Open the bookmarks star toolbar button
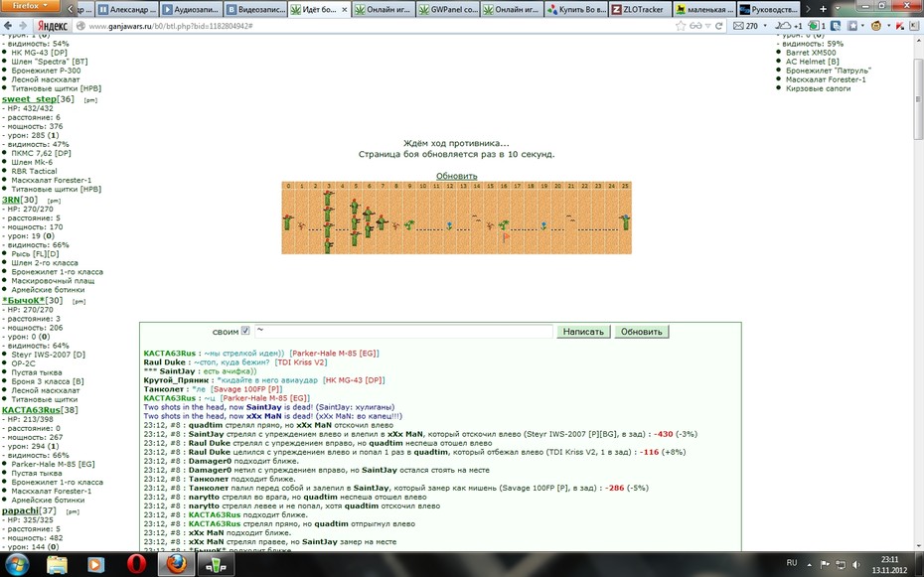Viewport: 924px width, 577px height. pos(852,26)
